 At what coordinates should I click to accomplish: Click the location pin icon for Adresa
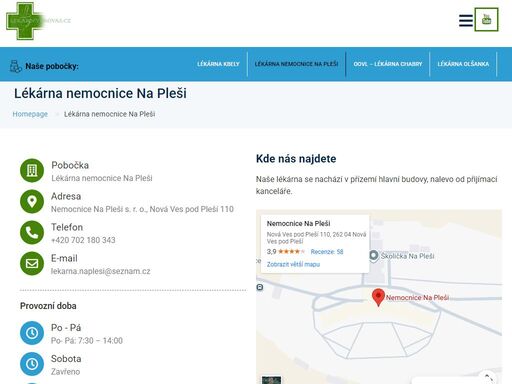pyautogui.click(x=32, y=201)
